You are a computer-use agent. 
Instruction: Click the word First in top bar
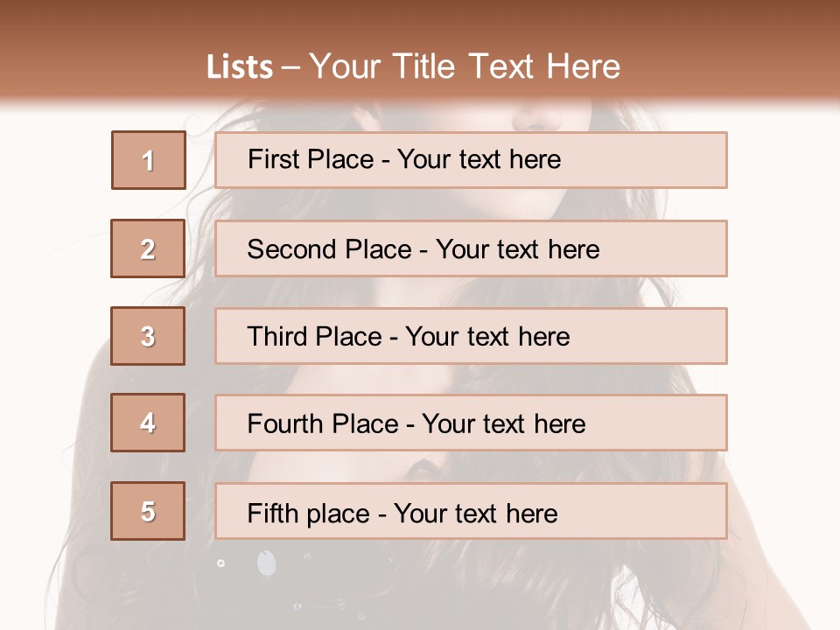(x=269, y=159)
